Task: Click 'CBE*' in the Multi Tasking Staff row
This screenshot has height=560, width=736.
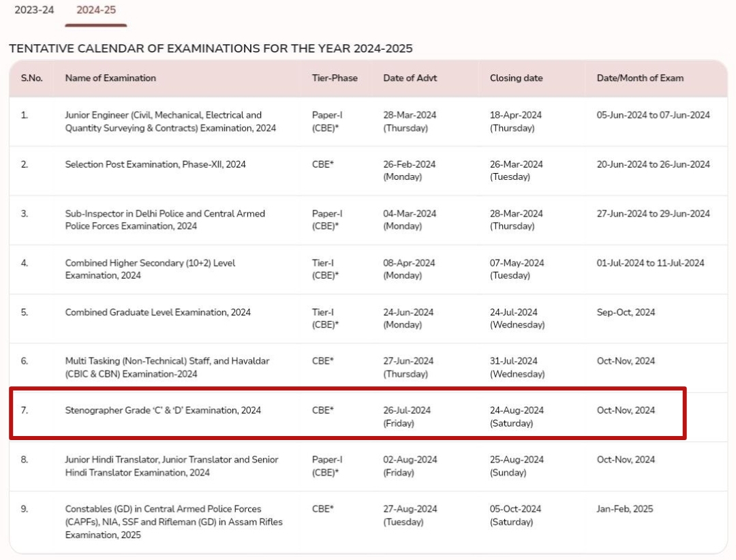Action: coord(322,361)
